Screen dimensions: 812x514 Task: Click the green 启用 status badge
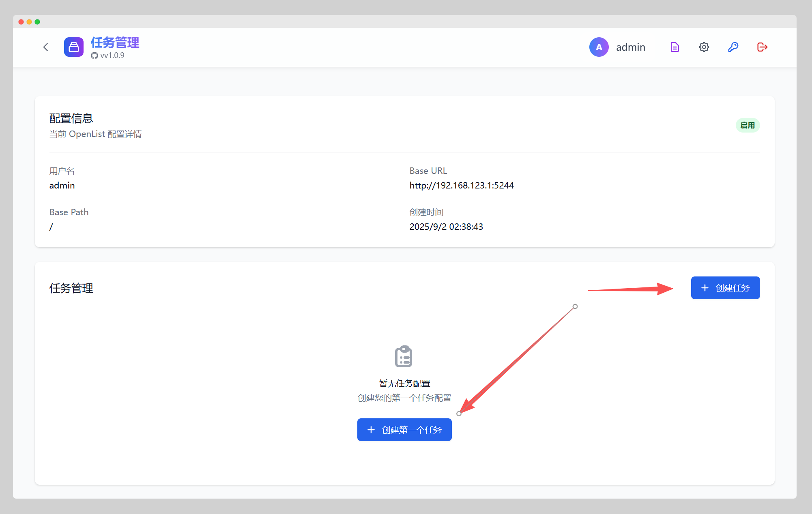tap(748, 125)
